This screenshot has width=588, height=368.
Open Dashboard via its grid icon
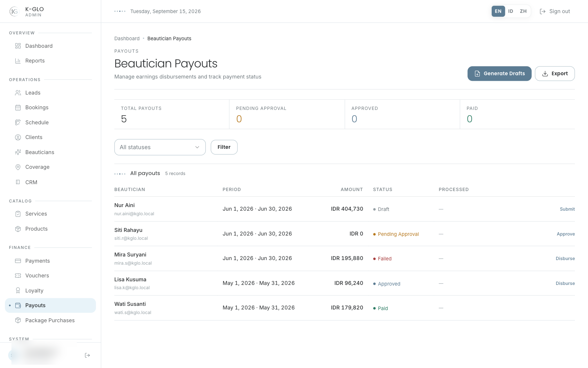pos(18,46)
